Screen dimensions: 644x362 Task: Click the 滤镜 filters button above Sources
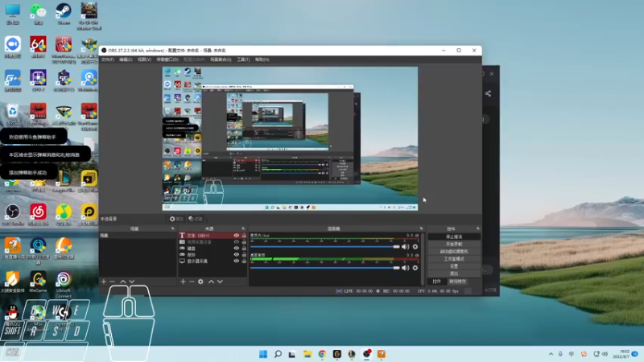coord(196,219)
